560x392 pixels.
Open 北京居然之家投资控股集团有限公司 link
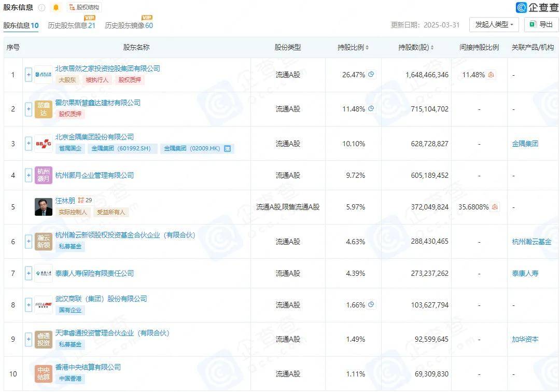pos(107,68)
